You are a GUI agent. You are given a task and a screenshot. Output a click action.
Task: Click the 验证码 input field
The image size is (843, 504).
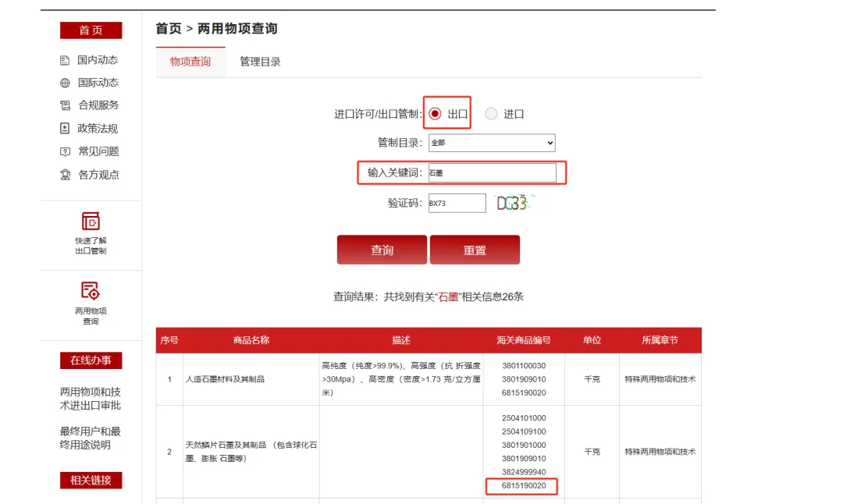point(457,203)
